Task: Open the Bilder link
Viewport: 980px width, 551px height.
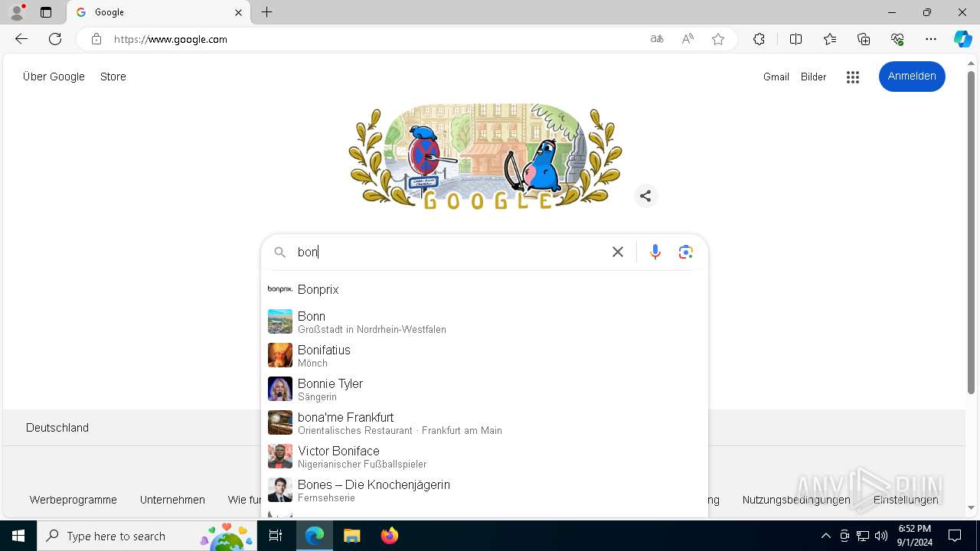Action: pyautogui.click(x=813, y=77)
